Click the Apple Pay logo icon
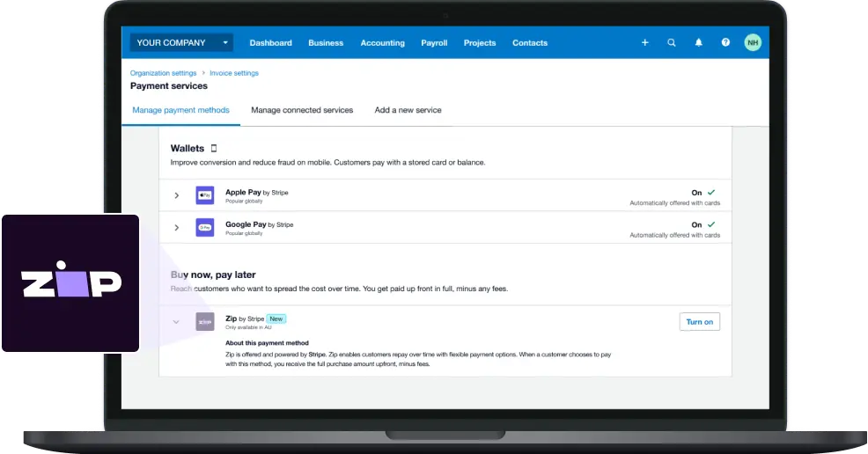 (x=205, y=195)
